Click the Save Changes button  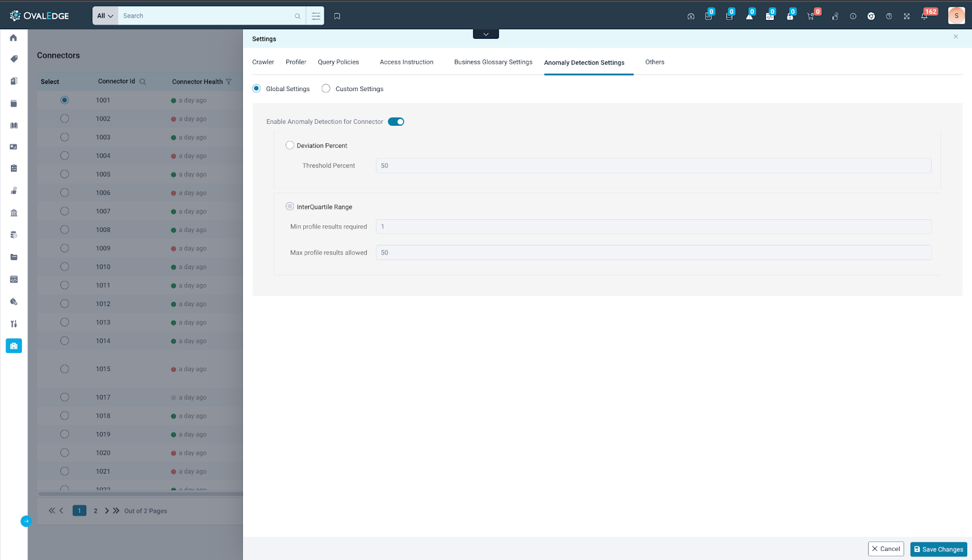pyautogui.click(x=939, y=549)
